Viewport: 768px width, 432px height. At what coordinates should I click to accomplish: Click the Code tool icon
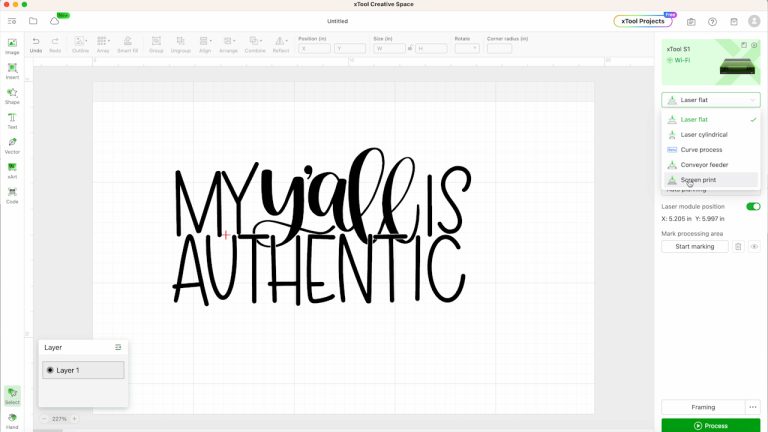click(x=12, y=193)
